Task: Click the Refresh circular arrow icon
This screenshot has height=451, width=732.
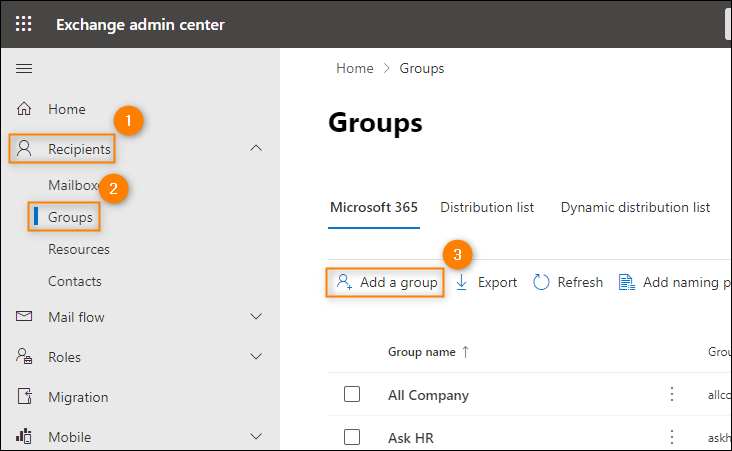Action: tap(541, 282)
